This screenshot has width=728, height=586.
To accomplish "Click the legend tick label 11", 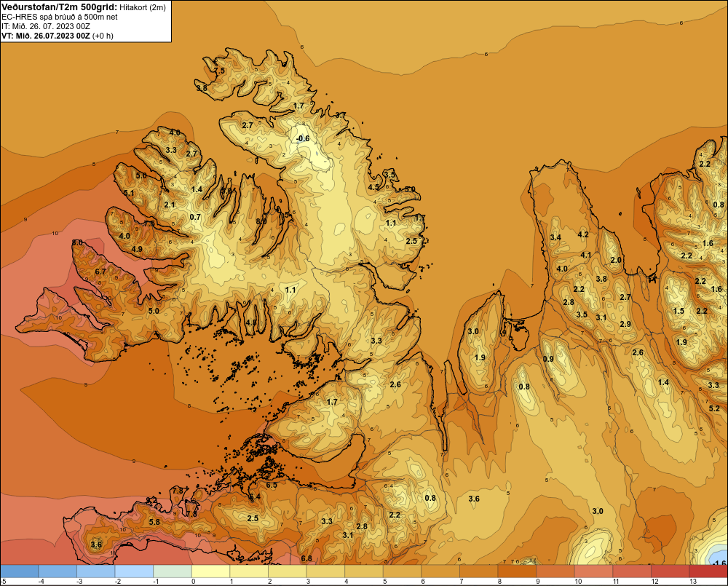I will (x=616, y=582).
